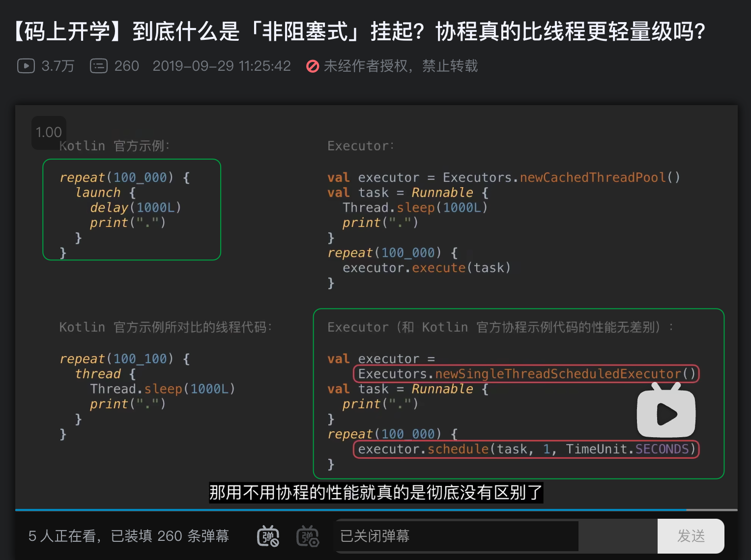Image resolution: width=751 pixels, height=560 pixels.
Task: Open the danmaku style settings panel
Action: [x=307, y=536]
